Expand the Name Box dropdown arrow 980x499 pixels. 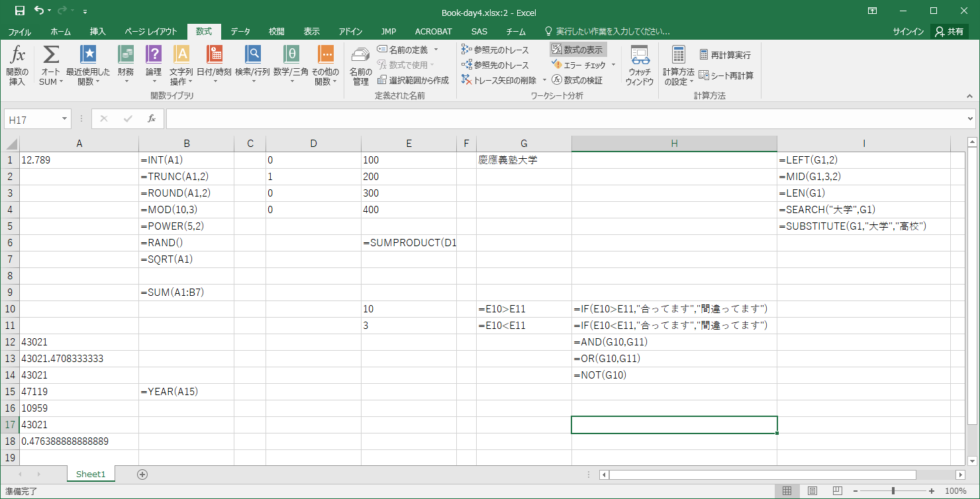point(65,119)
